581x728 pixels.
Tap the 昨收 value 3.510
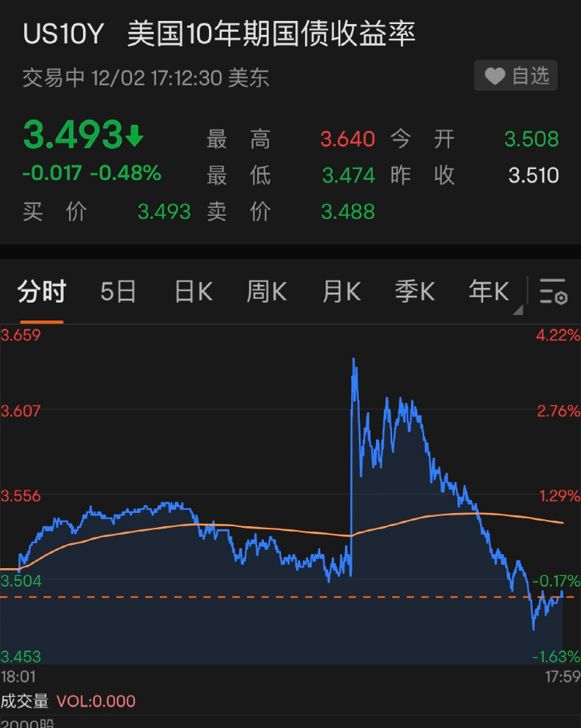533,175
